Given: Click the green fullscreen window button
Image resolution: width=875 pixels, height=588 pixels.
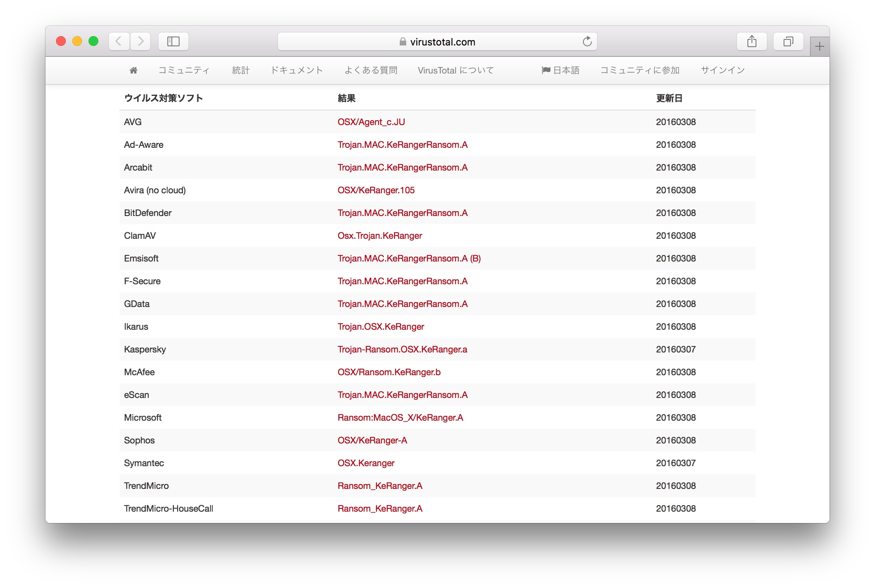Looking at the screenshot, I should tap(93, 41).
